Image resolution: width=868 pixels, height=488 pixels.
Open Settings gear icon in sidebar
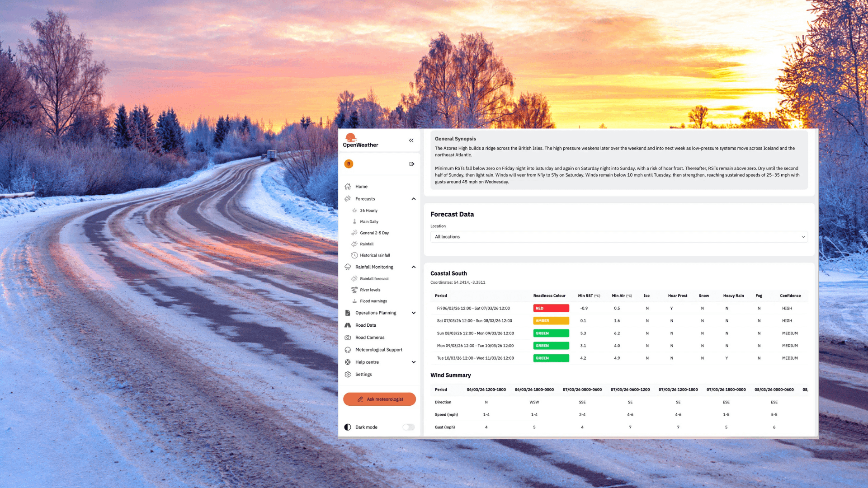coord(348,375)
